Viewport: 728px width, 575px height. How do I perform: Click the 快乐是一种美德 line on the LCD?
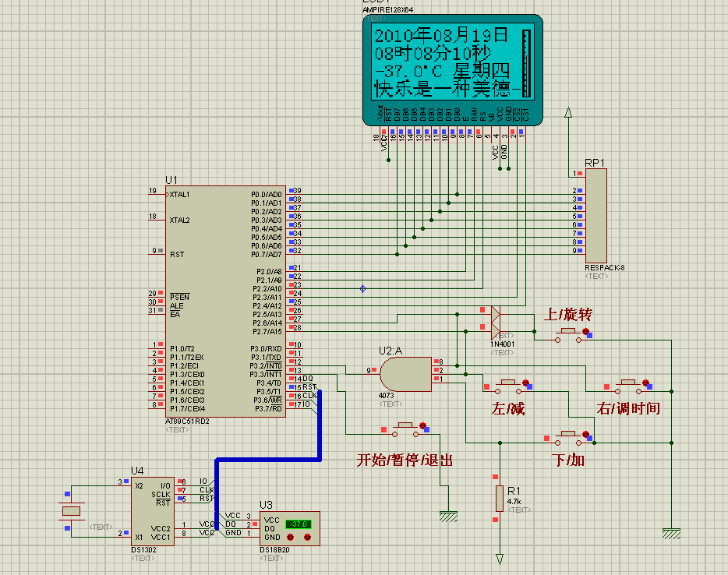click(442, 89)
